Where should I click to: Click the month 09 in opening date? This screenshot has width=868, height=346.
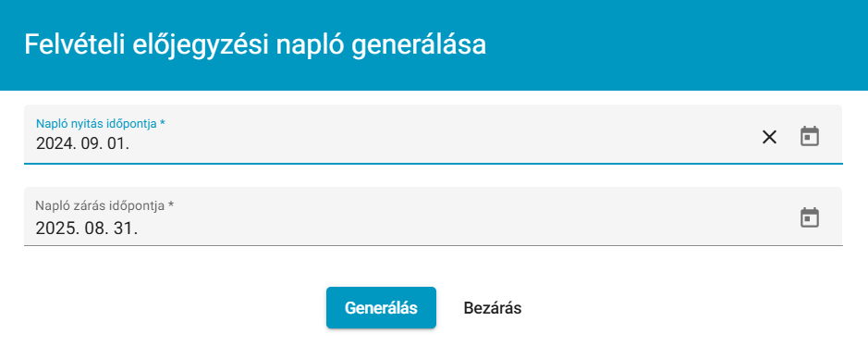coord(92,144)
